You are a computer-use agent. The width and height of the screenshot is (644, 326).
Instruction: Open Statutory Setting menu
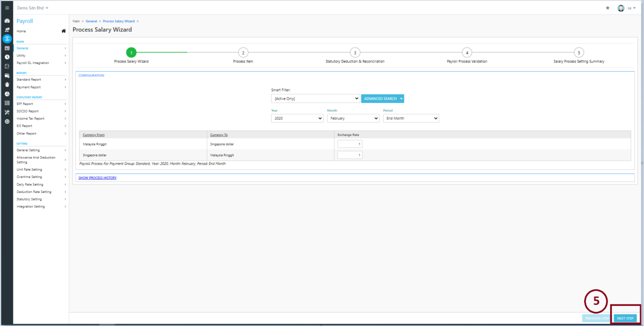click(41, 199)
